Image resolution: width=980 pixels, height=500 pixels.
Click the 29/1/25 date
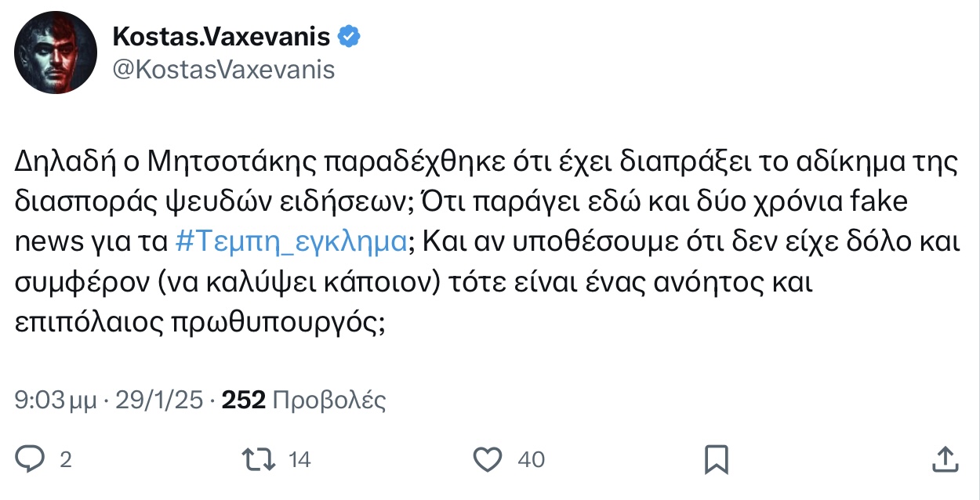(x=161, y=400)
